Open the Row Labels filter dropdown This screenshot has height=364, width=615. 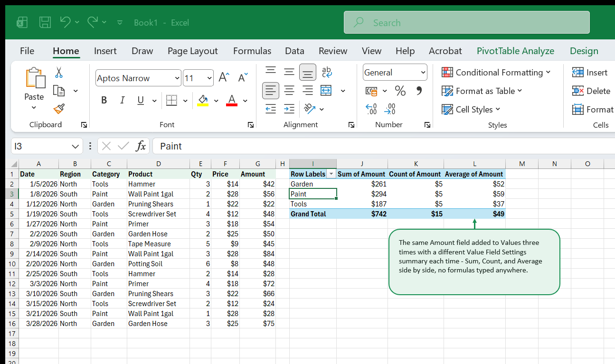tap(331, 174)
